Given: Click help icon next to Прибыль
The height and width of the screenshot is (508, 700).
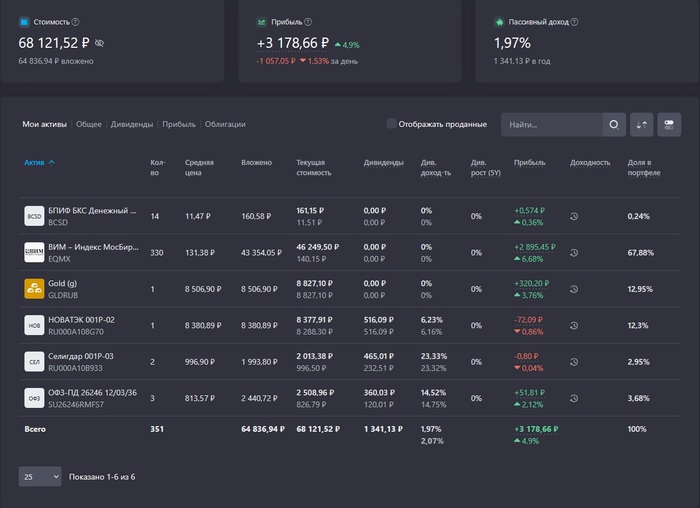Looking at the screenshot, I should [308, 21].
